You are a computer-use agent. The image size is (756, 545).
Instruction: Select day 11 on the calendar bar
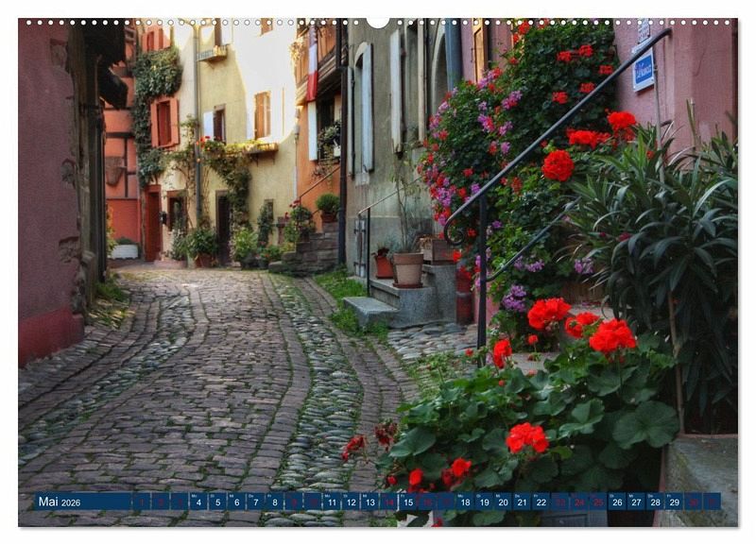pos(333,502)
